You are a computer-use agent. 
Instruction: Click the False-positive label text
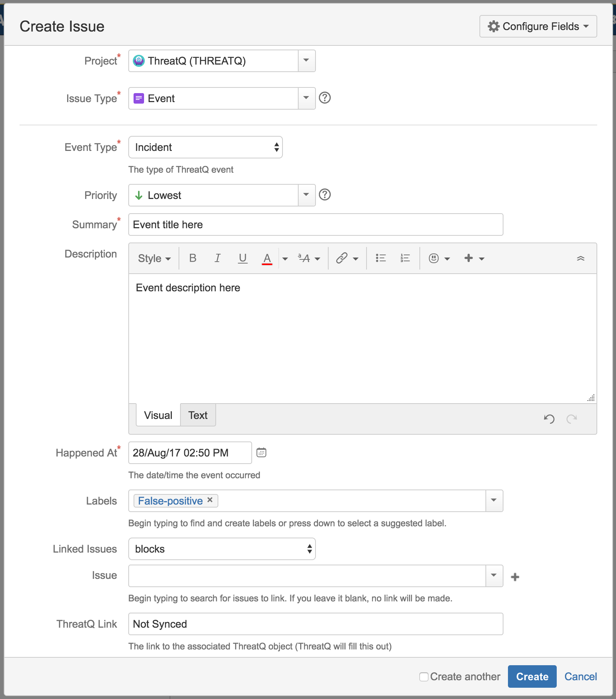tap(170, 500)
